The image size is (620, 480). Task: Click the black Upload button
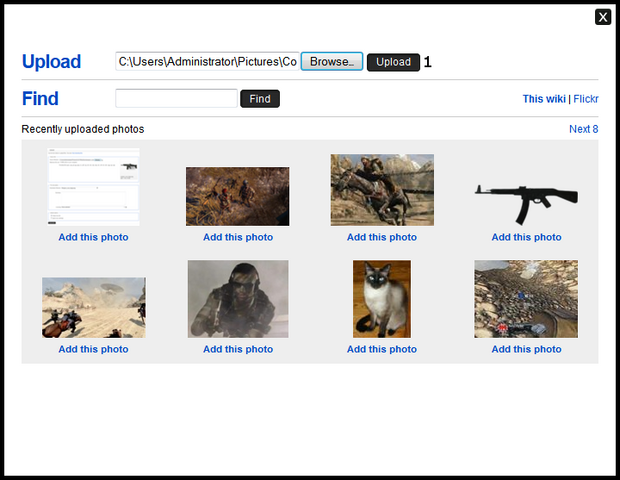393,62
